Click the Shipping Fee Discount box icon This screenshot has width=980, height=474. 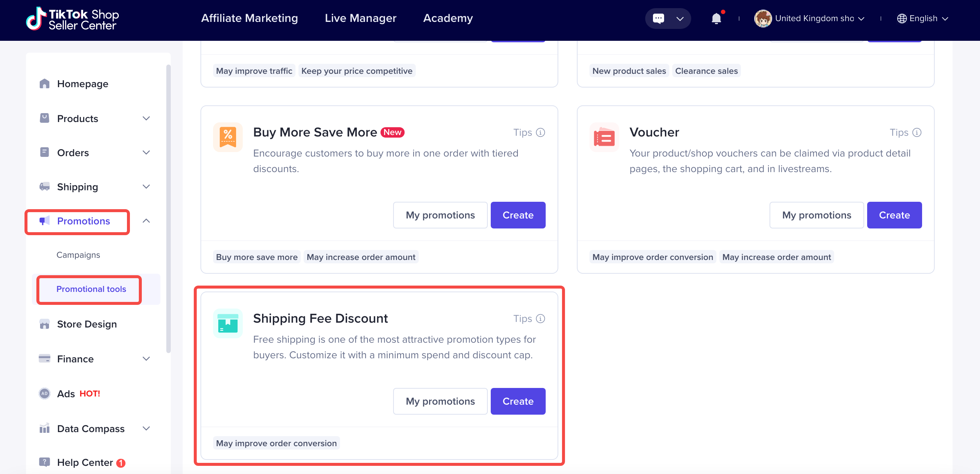(x=228, y=323)
